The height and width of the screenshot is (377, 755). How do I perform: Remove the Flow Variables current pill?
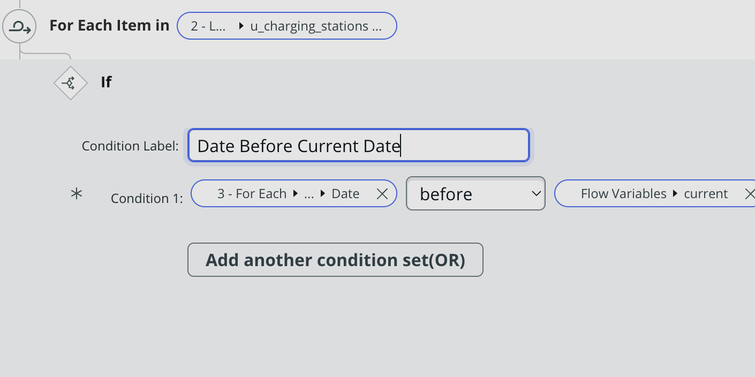tap(749, 194)
